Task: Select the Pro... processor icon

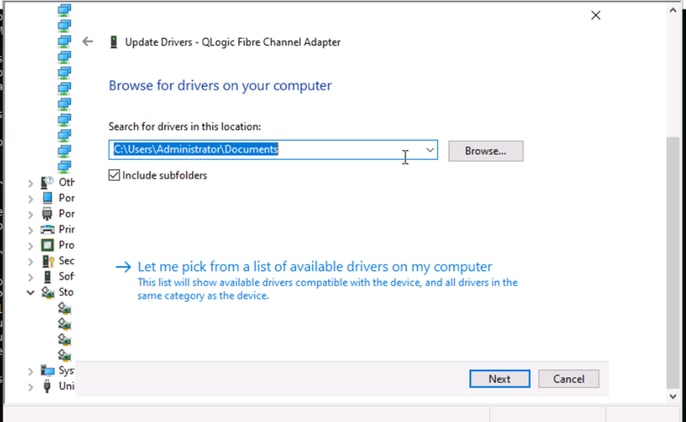Action: pos(47,245)
